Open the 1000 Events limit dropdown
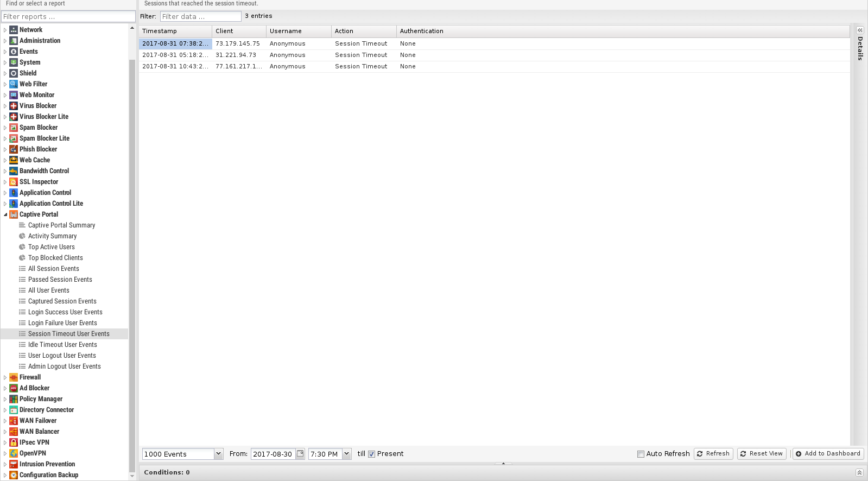Image resolution: width=868 pixels, height=481 pixels. (218, 454)
